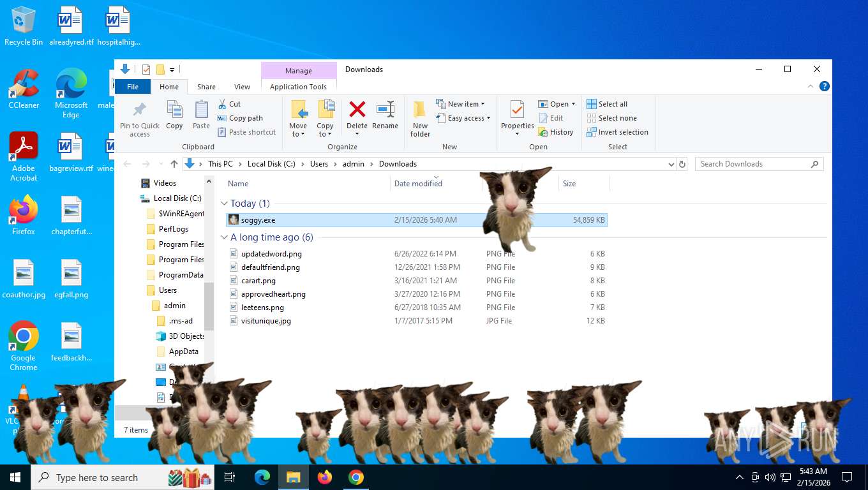This screenshot has width=868, height=490.
Task: Click Select all in ribbon
Action: [607, 104]
